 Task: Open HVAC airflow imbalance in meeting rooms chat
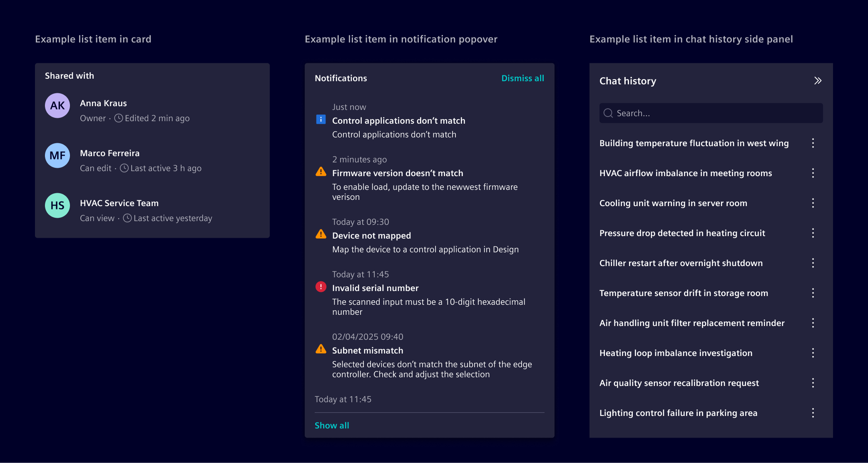pyautogui.click(x=686, y=173)
